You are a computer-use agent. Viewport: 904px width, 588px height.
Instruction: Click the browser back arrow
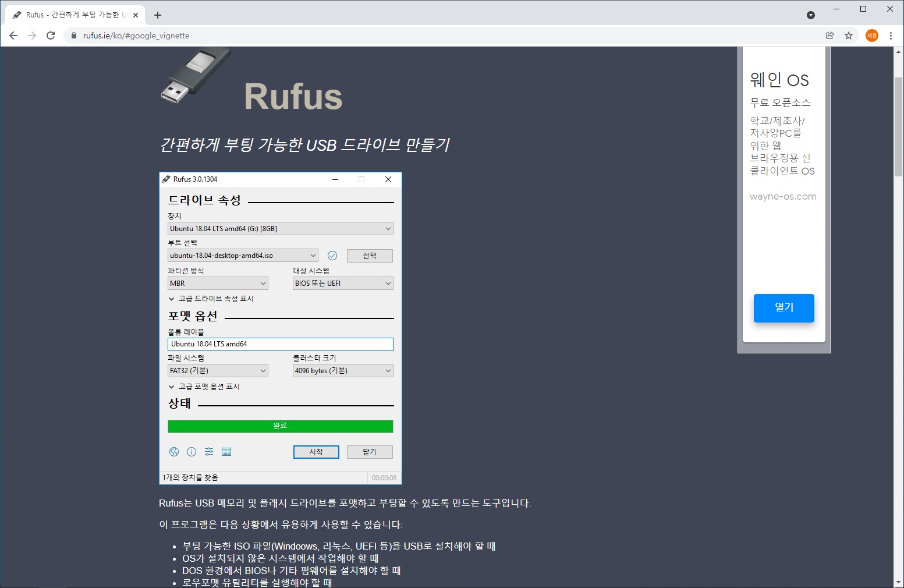13,36
